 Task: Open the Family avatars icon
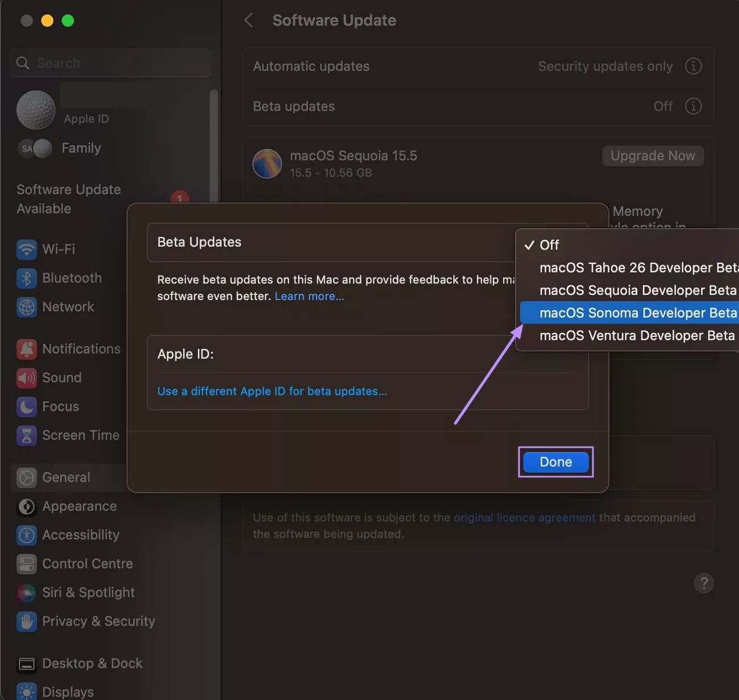click(35, 148)
